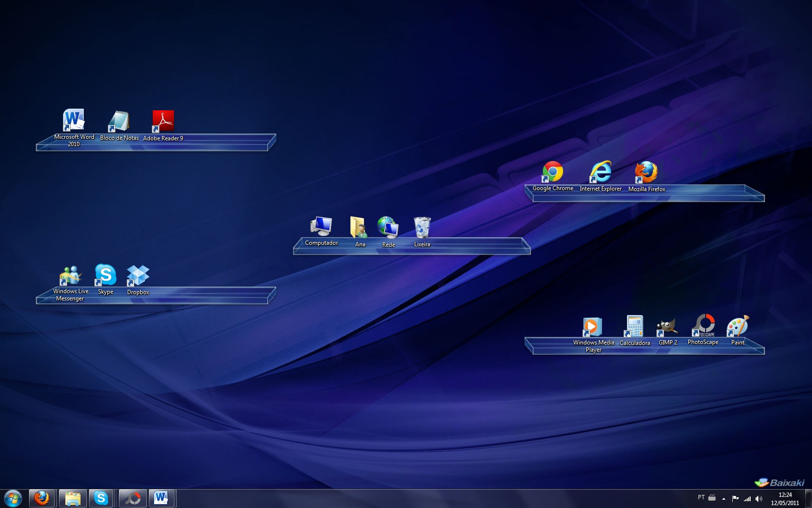Click the network signal tray icon
Viewport: 812px width, 508px height.
[747, 498]
